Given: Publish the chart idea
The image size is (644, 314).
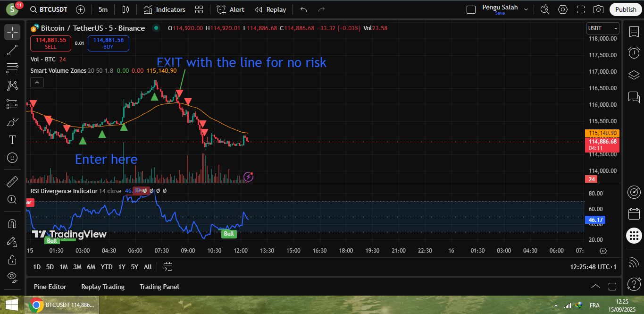Looking at the screenshot, I should click(626, 9).
